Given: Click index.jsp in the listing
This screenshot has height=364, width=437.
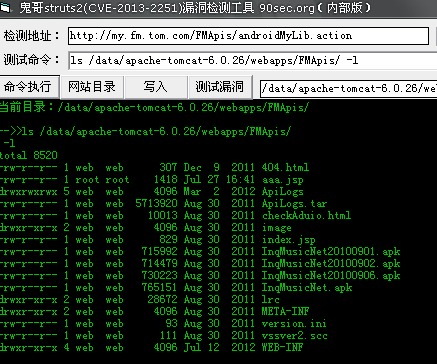Looking at the screenshot, I should (288, 240).
